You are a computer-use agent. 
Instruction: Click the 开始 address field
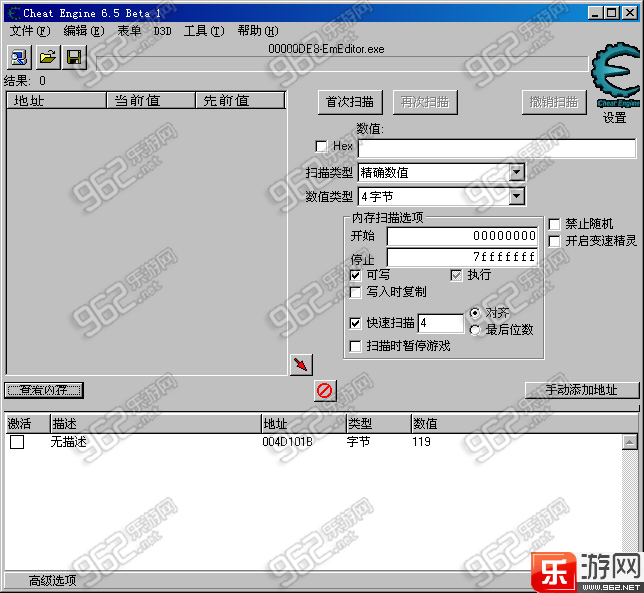pos(462,236)
